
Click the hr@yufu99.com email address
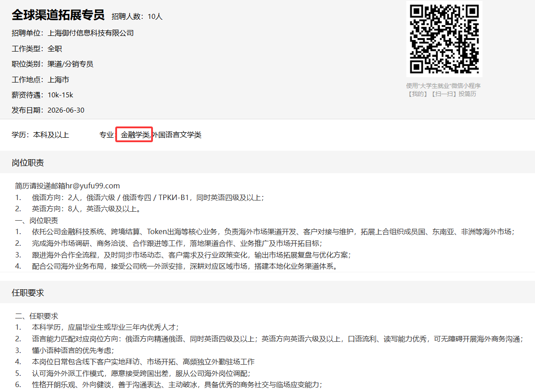point(92,186)
